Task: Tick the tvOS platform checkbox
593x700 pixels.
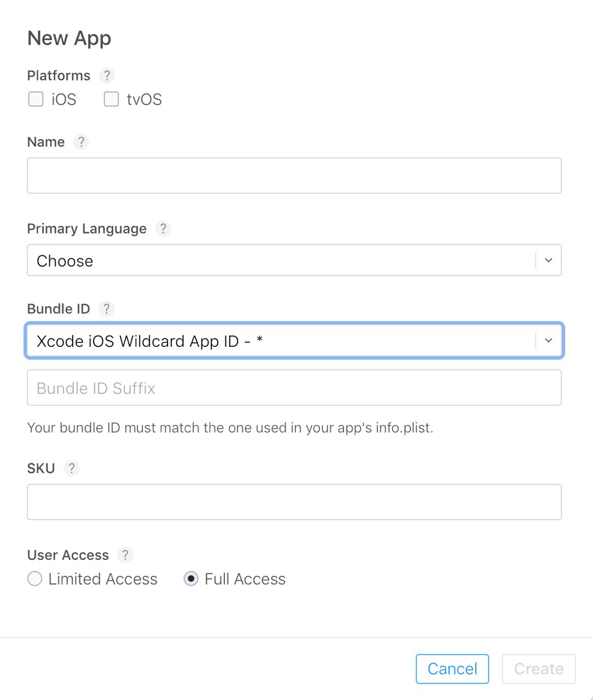Action: (x=112, y=99)
